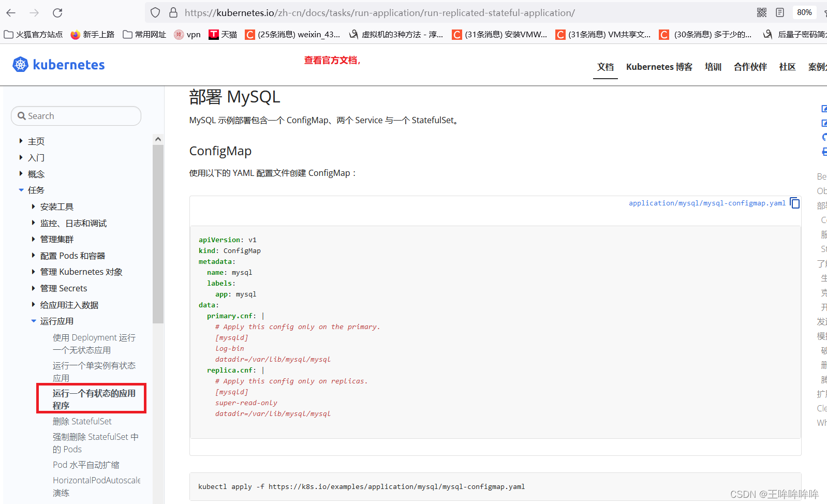Toggle reader view icon in the address bar
The width and height of the screenshot is (827, 504).
(x=780, y=12)
